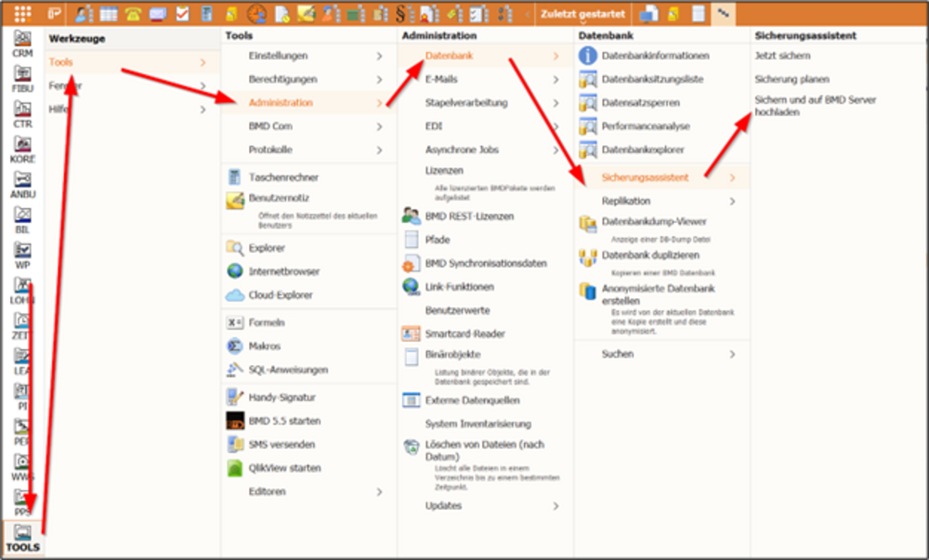Expand Protokolle submenu
This screenshot has width=929, height=560.
pos(308,150)
